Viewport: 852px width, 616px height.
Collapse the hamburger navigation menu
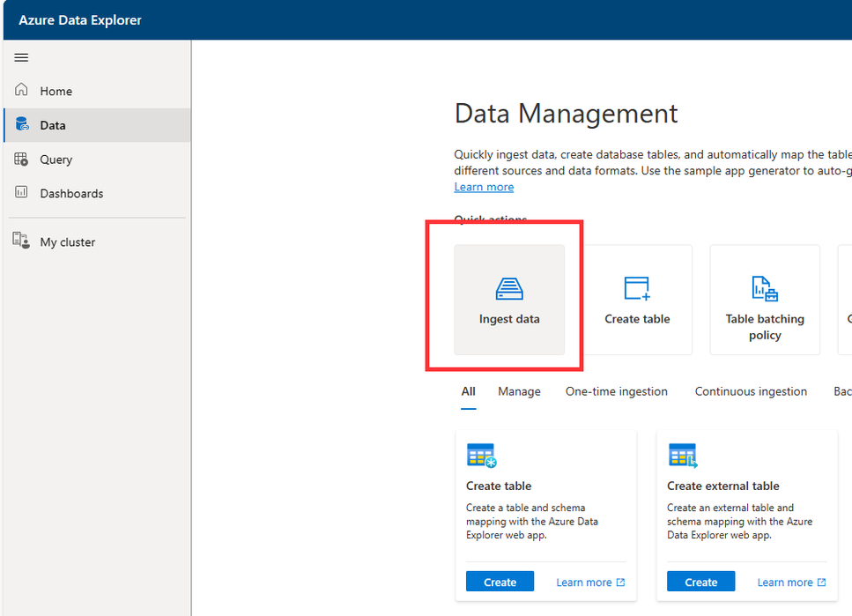[x=21, y=57]
